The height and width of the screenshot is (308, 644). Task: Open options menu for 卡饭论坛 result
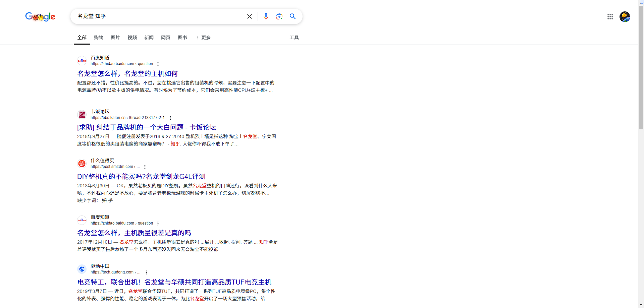[170, 118]
